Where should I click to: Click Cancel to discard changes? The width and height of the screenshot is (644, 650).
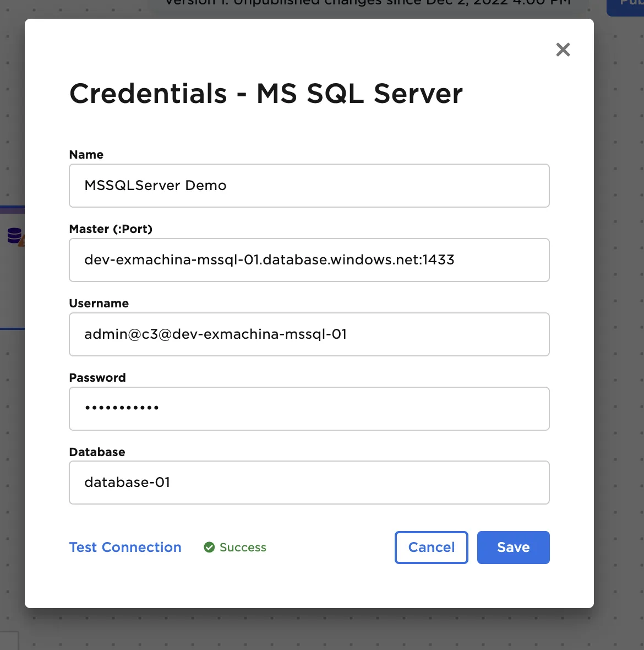(431, 547)
